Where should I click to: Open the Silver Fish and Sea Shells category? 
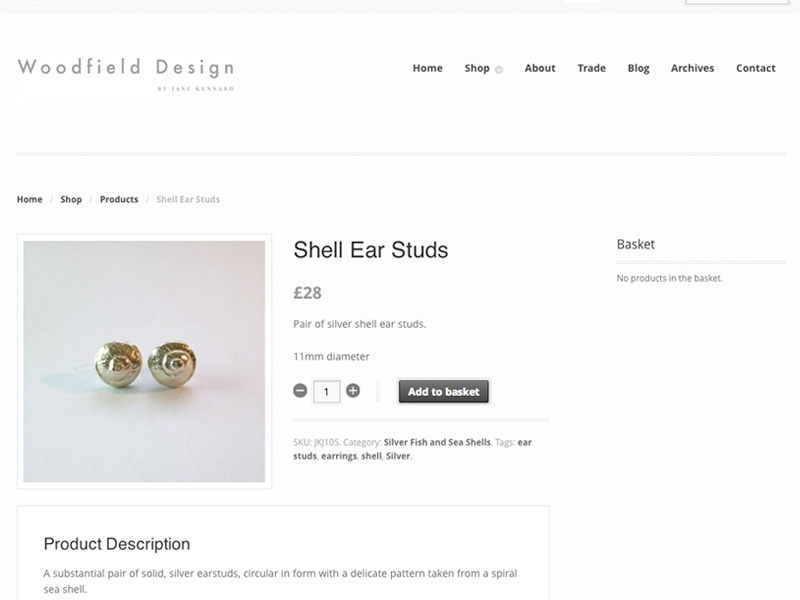click(437, 442)
